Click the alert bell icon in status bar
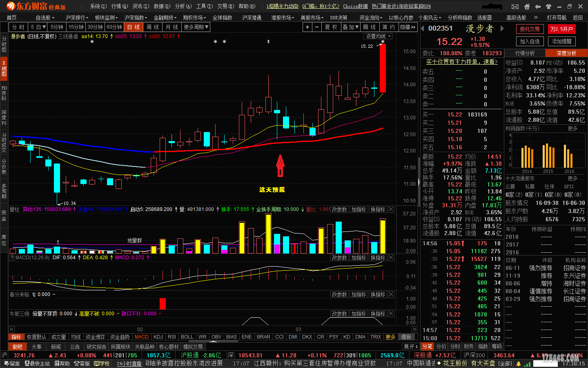 [x=519, y=364]
